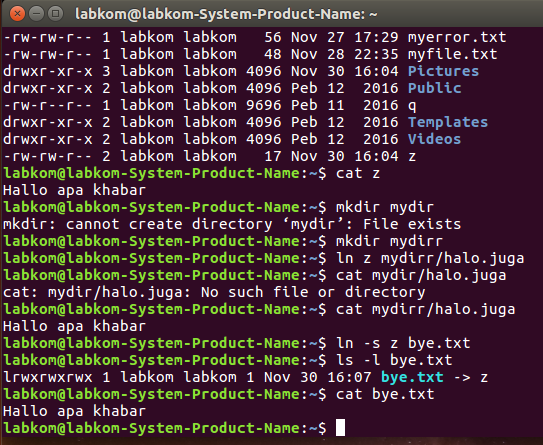The height and width of the screenshot is (445, 543).
Task: Click the lrwxrwxrwx permission string
Action: [48, 377]
